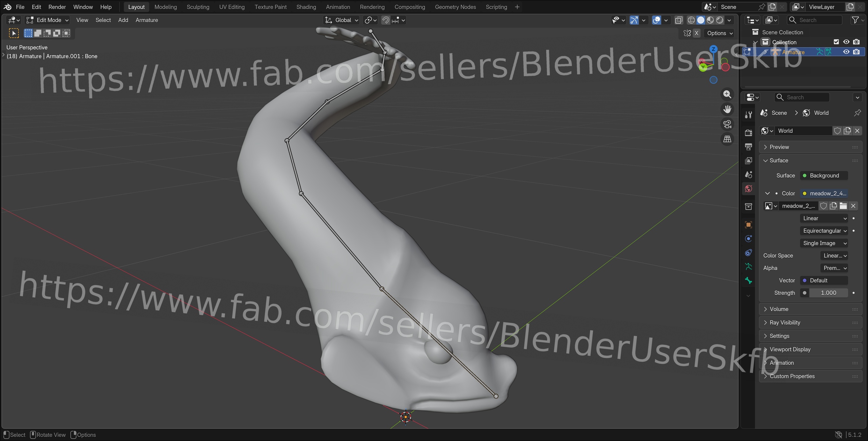The width and height of the screenshot is (868, 441).
Task: Switch to wireframe viewport shading
Action: 691,20
